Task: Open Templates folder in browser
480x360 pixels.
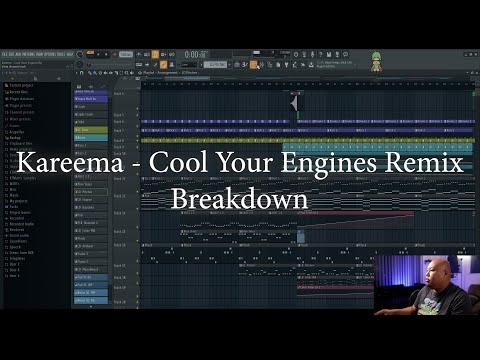Action: pyautogui.click(x=15, y=258)
